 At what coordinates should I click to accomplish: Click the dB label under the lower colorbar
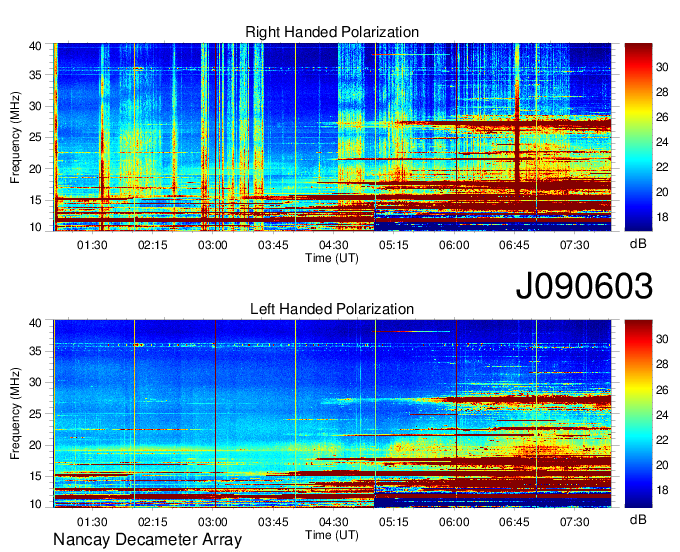(x=638, y=519)
